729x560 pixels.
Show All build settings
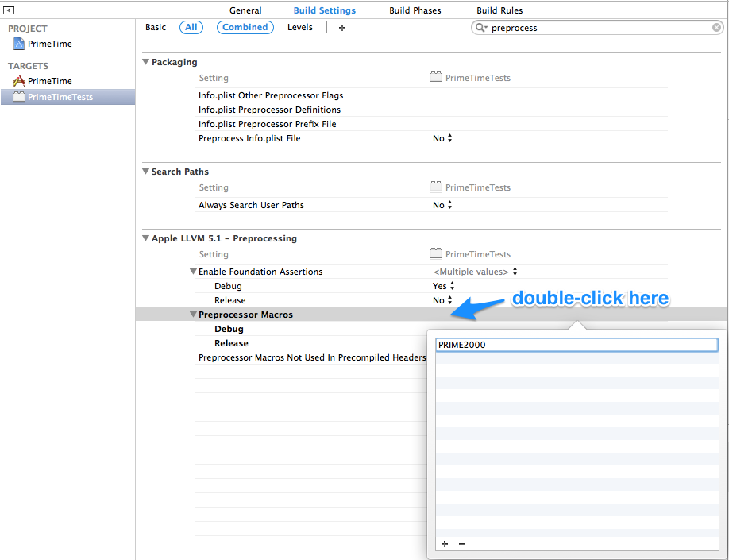pos(191,27)
